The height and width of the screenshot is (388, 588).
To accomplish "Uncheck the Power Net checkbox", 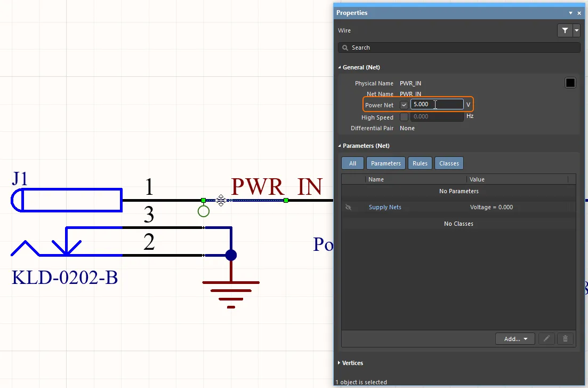I will pos(404,105).
